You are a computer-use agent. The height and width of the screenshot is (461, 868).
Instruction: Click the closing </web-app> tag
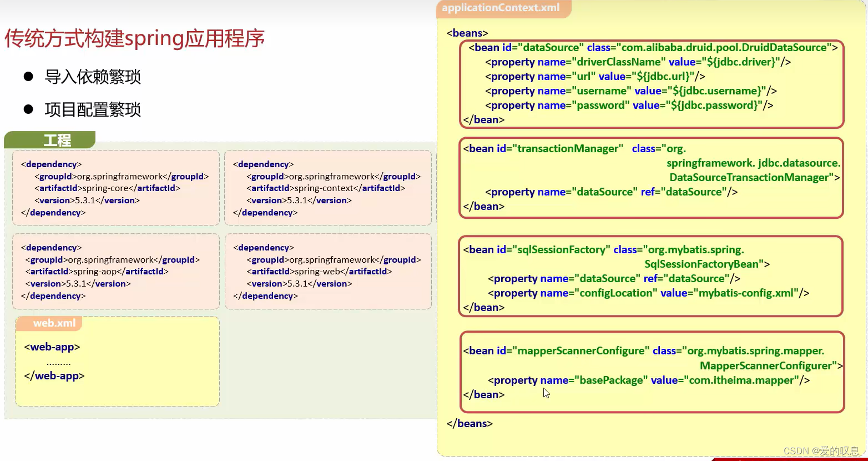(x=54, y=375)
